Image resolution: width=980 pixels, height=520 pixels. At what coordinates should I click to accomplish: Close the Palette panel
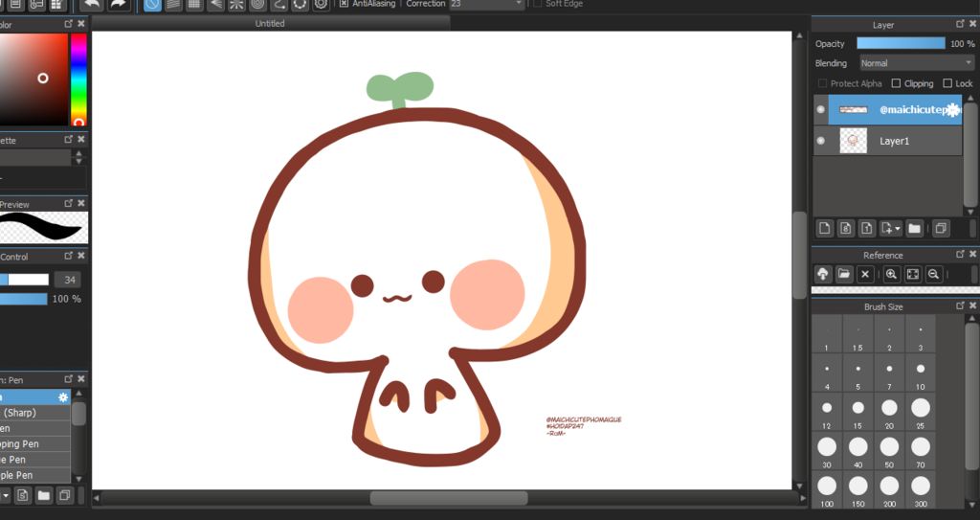[x=81, y=139]
